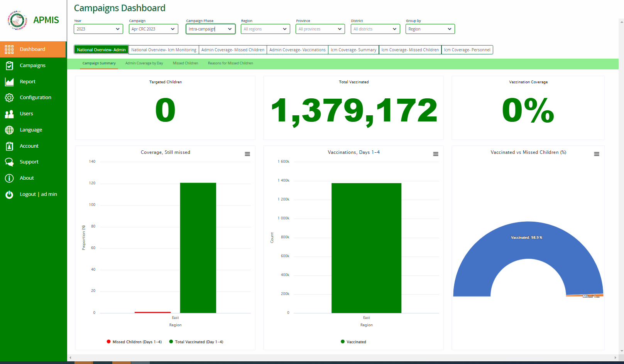624x364 pixels.
Task: Expand the Region filter dropdown
Action: click(x=265, y=29)
